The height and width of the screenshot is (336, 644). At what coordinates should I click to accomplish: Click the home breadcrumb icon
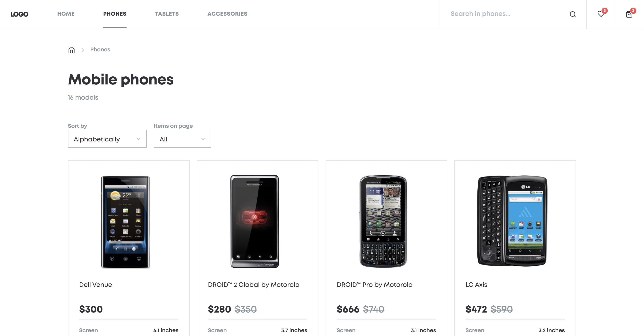coord(72,50)
